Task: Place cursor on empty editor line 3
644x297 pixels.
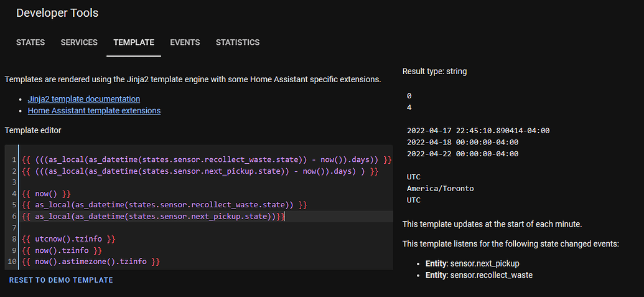Action: pyautogui.click(x=187, y=182)
